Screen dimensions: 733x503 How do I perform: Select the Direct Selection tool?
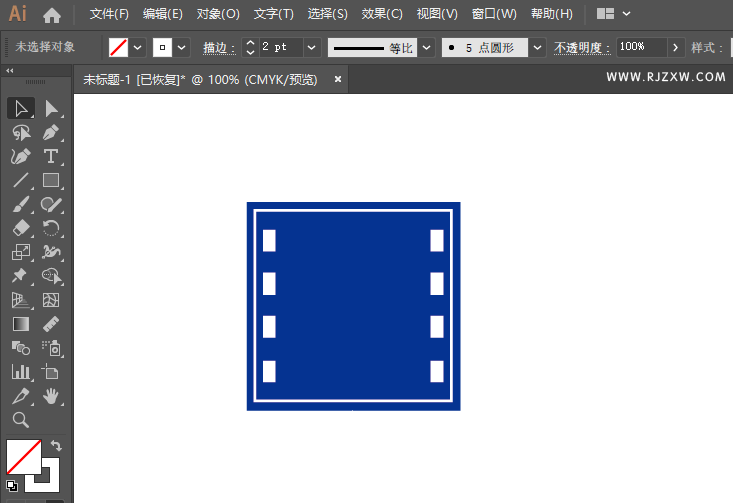click(51, 108)
